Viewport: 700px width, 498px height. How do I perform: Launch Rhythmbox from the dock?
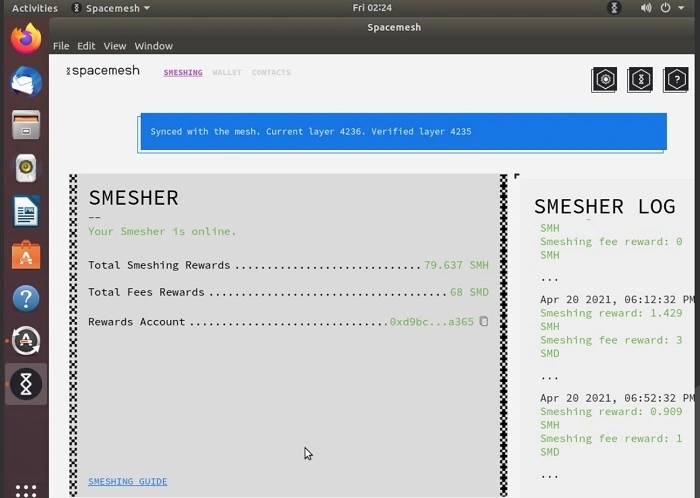pos(26,168)
